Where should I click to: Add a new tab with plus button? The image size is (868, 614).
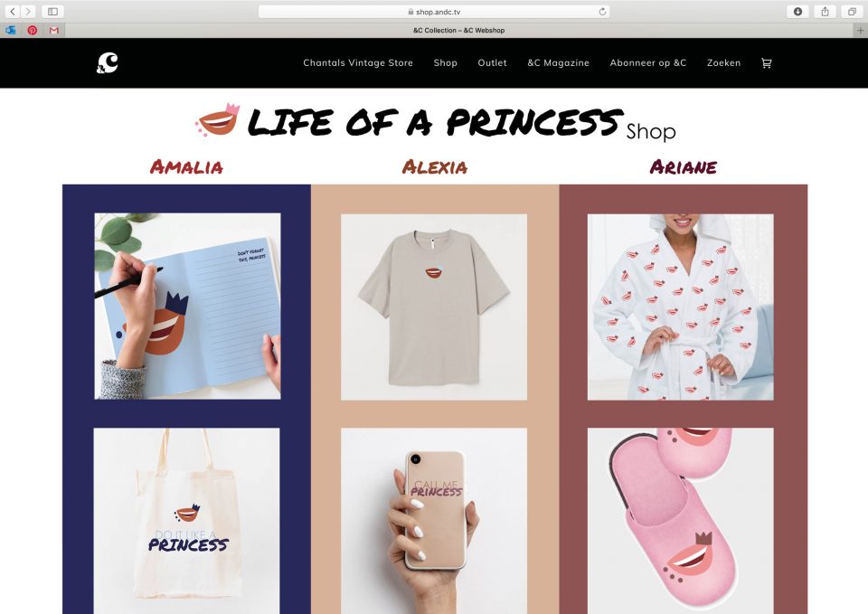pyautogui.click(x=860, y=31)
